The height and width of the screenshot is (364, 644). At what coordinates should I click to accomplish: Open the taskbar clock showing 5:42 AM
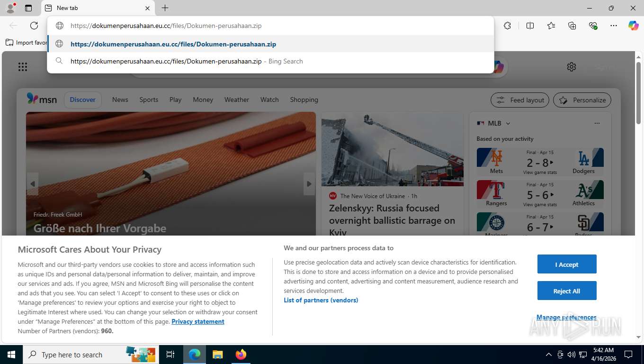coord(603,355)
